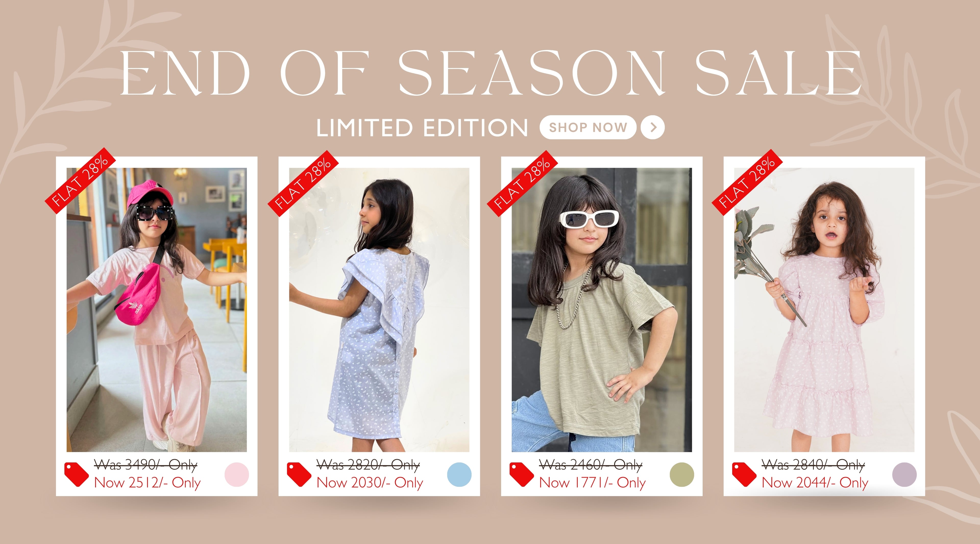Select the olive green color swatch
The width and height of the screenshot is (980, 544).
pos(682,474)
